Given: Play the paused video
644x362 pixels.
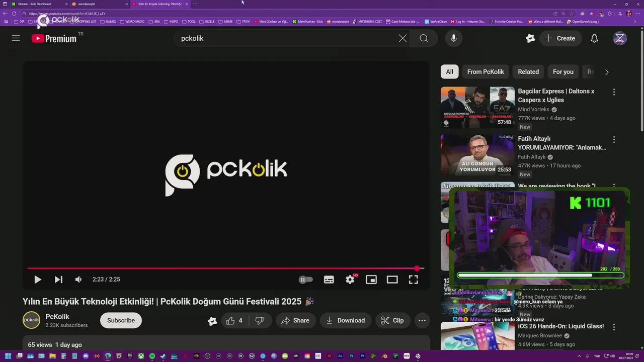Looking at the screenshot, I should 37,280.
